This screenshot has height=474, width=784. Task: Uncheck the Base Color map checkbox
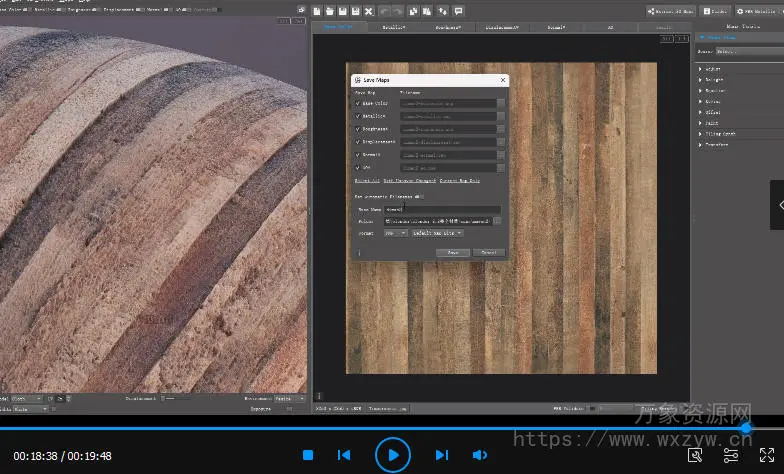358,103
